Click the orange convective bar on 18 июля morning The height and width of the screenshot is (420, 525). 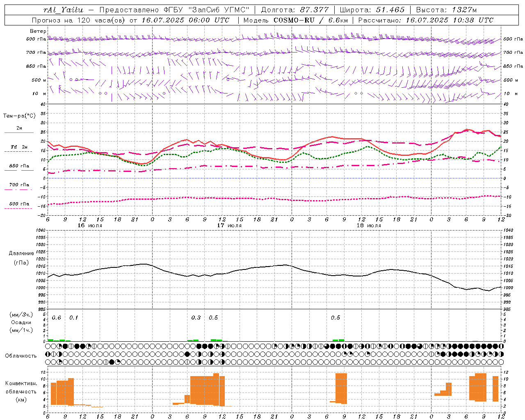[x=341, y=388]
